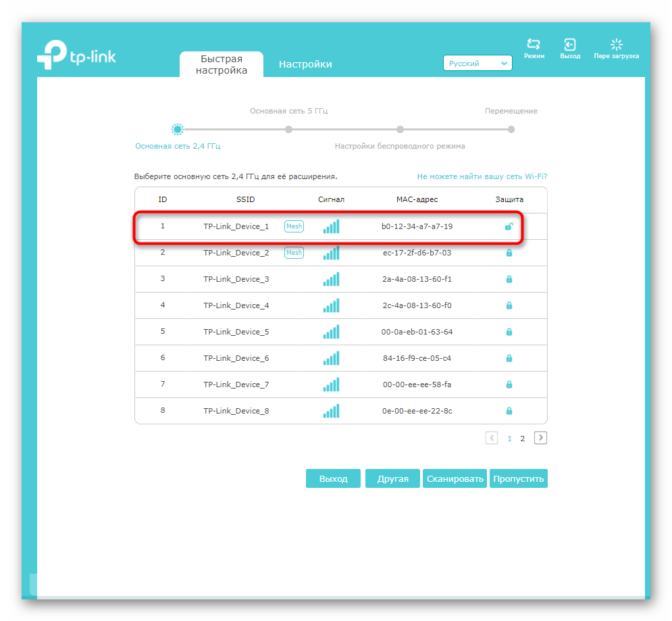Click open lock icon for TP-Link_Device_1
This screenshot has height=621, width=672.
[509, 226]
